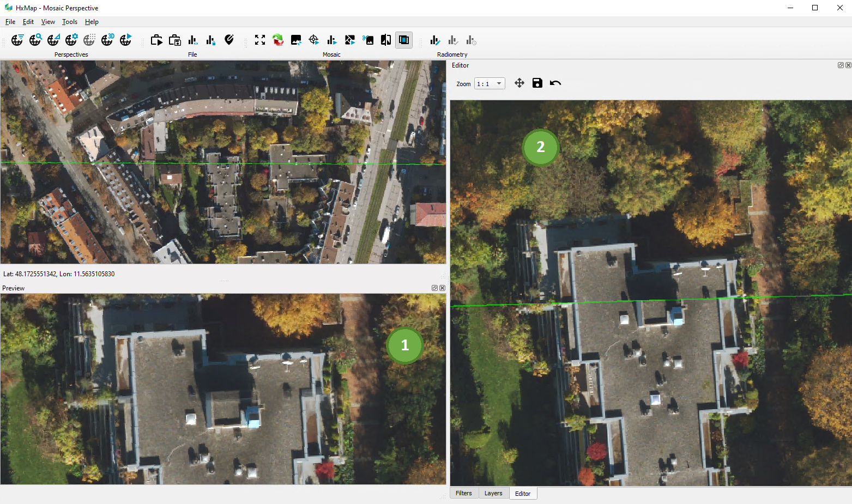Switch to the Layers tab
The image size is (852, 504).
pos(493,493)
